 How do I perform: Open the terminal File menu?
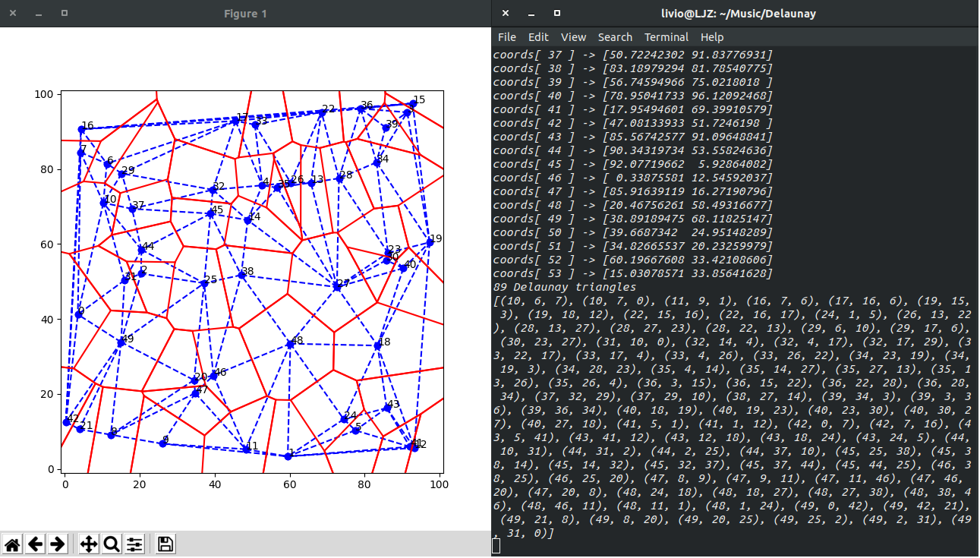point(507,37)
